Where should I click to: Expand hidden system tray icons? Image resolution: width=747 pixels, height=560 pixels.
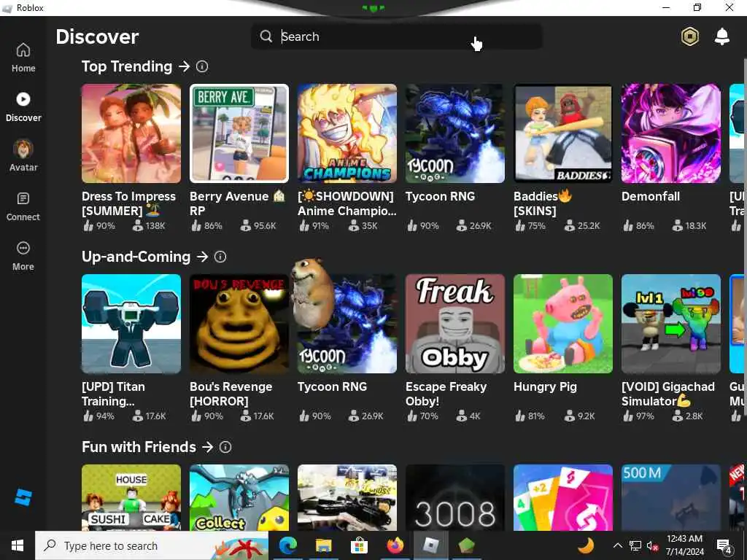click(x=617, y=545)
